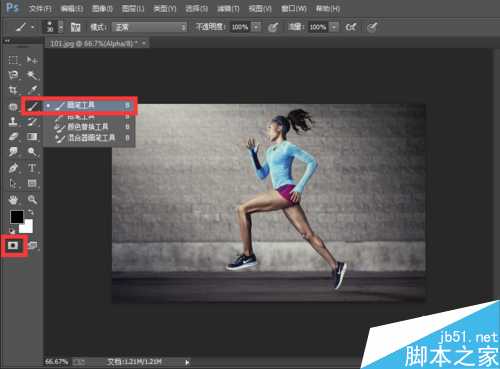Open the Help menu

(328, 8)
